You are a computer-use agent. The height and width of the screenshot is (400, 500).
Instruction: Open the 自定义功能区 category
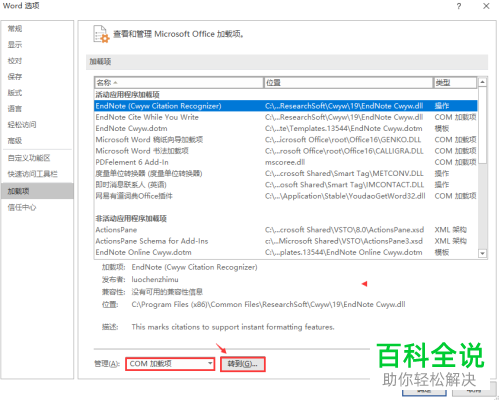click(x=29, y=158)
